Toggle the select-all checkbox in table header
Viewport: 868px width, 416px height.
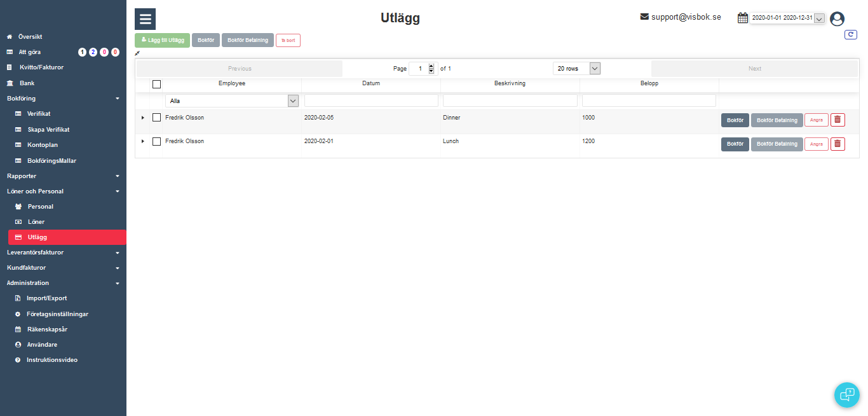(x=156, y=84)
